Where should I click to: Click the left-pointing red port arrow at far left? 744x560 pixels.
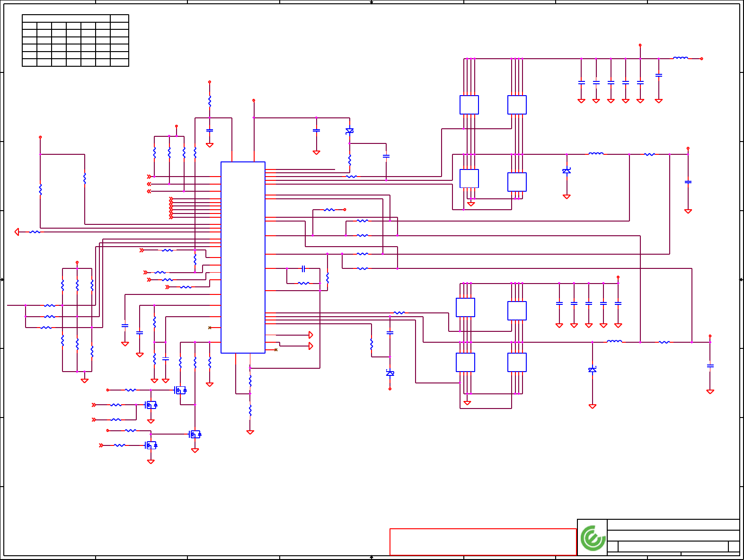pos(17,232)
